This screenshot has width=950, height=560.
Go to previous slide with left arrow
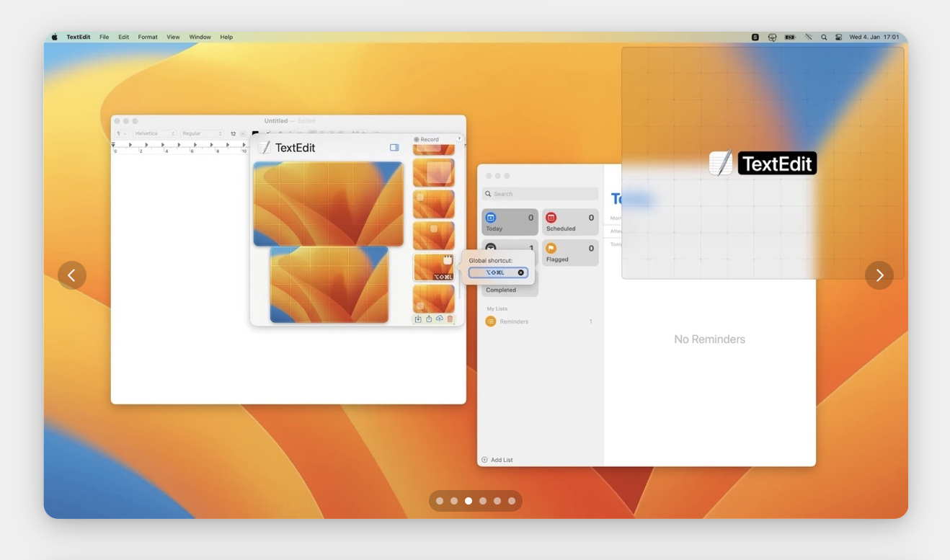pyautogui.click(x=72, y=275)
